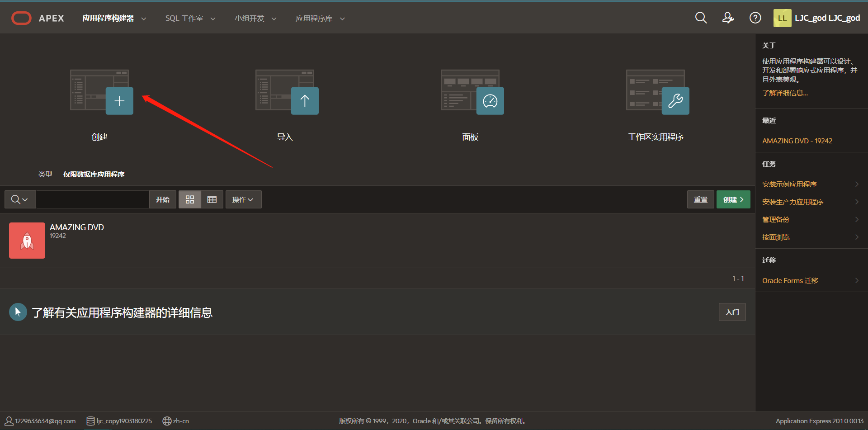Click the 面板 label

click(x=470, y=137)
